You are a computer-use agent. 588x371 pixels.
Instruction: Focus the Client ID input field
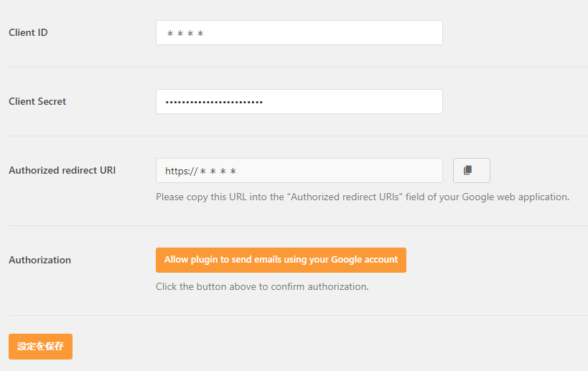pyautogui.click(x=299, y=33)
